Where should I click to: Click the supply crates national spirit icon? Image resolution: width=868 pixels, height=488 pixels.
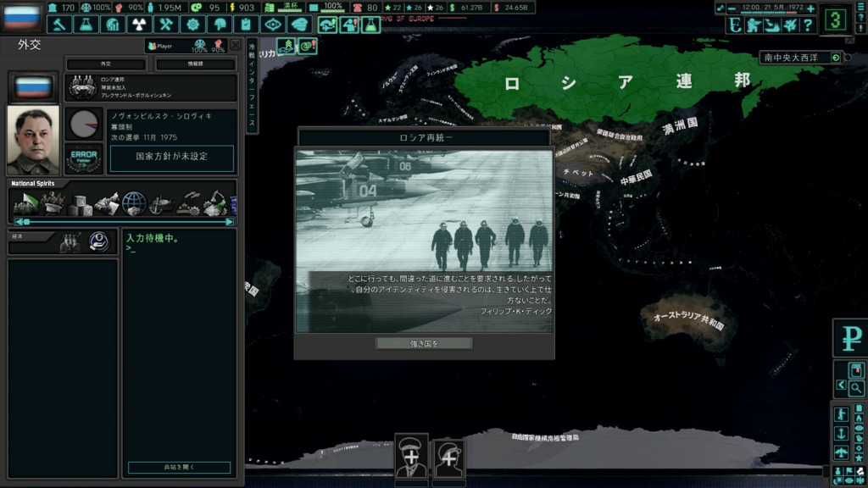click(x=80, y=203)
